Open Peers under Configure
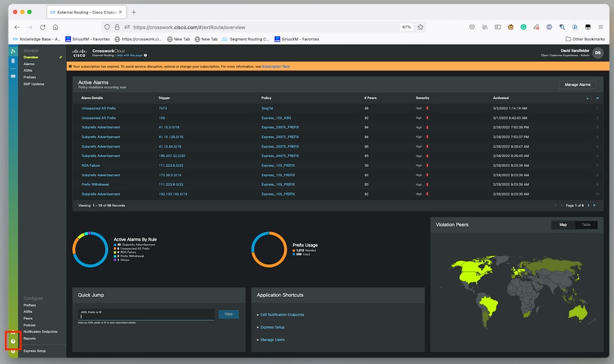 [28, 319]
